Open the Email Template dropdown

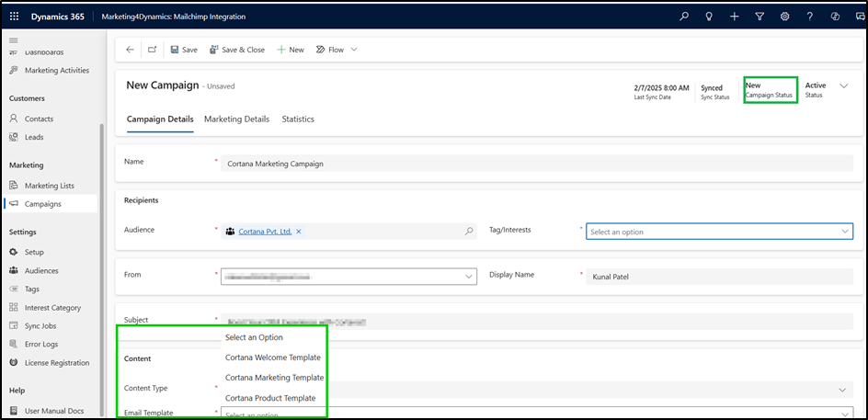coord(537,414)
